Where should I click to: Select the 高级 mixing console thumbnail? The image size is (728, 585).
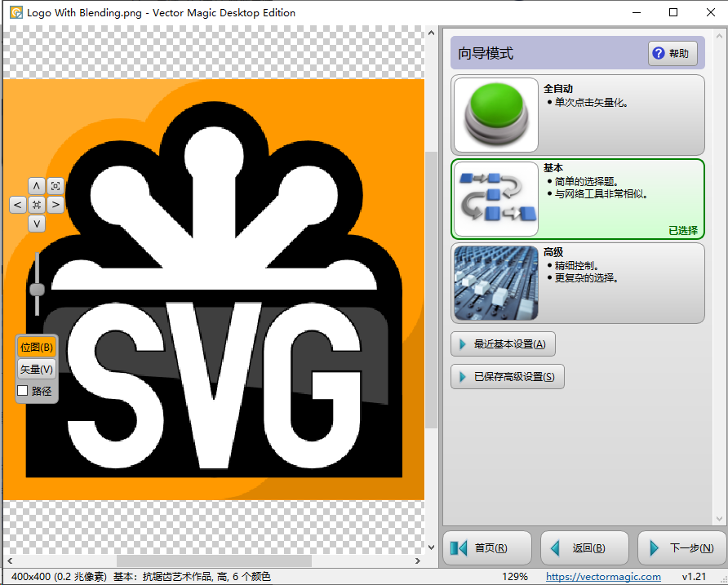[496, 283]
